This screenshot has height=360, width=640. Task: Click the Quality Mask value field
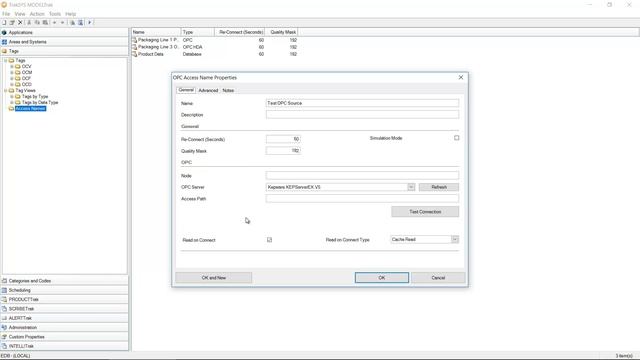point(283,151)
